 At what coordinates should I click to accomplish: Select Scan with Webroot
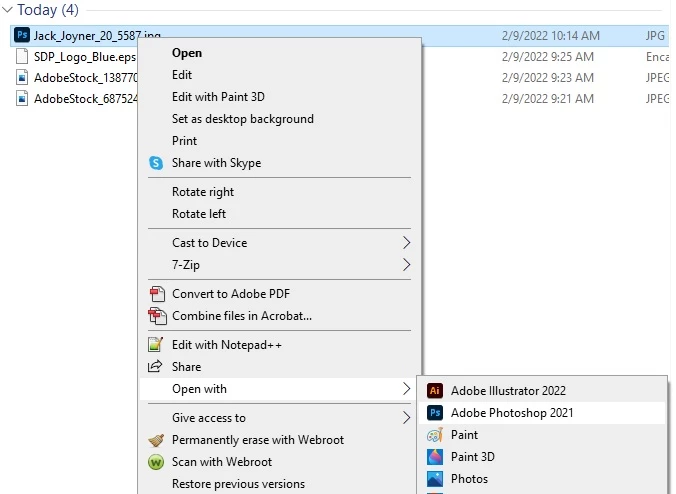click(280, 462)
